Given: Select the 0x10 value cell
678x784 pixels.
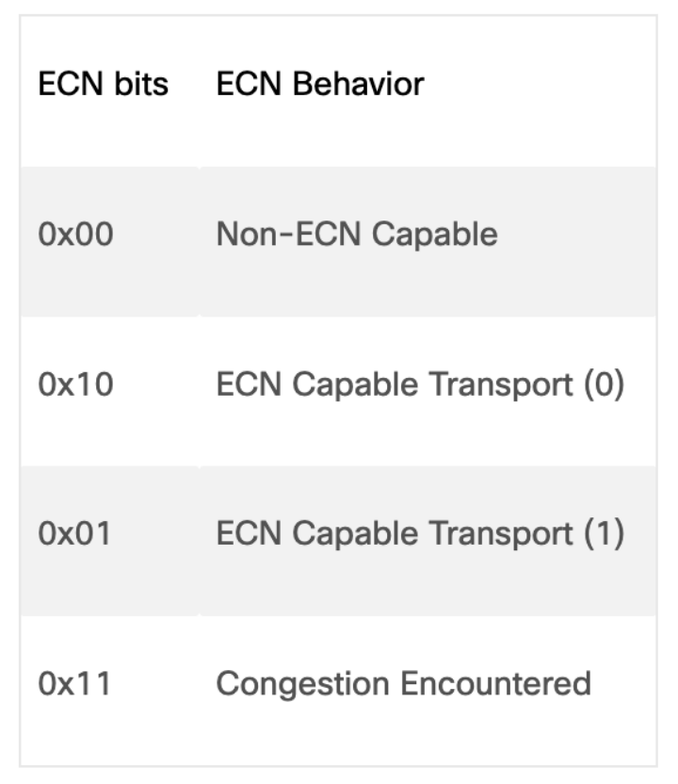Looking at the screenshot, I should (x=75, y=384).
